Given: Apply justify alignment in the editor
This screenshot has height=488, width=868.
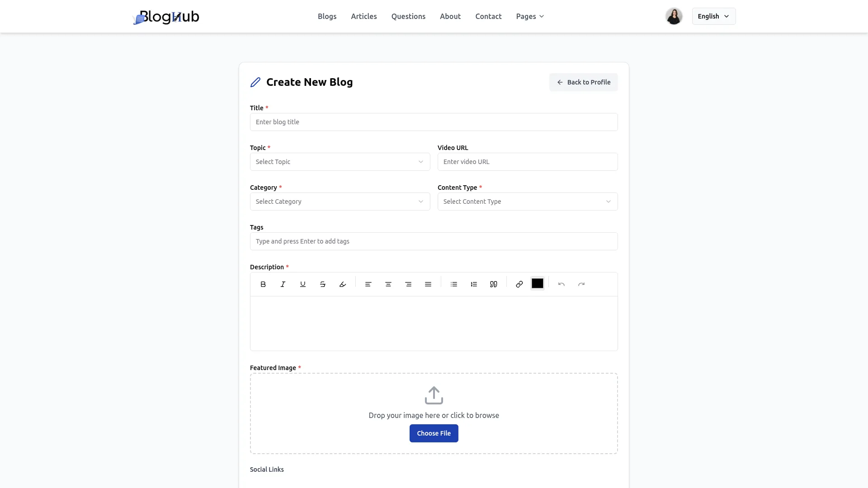Looking at the screenshot, I should tap(428, 284).
